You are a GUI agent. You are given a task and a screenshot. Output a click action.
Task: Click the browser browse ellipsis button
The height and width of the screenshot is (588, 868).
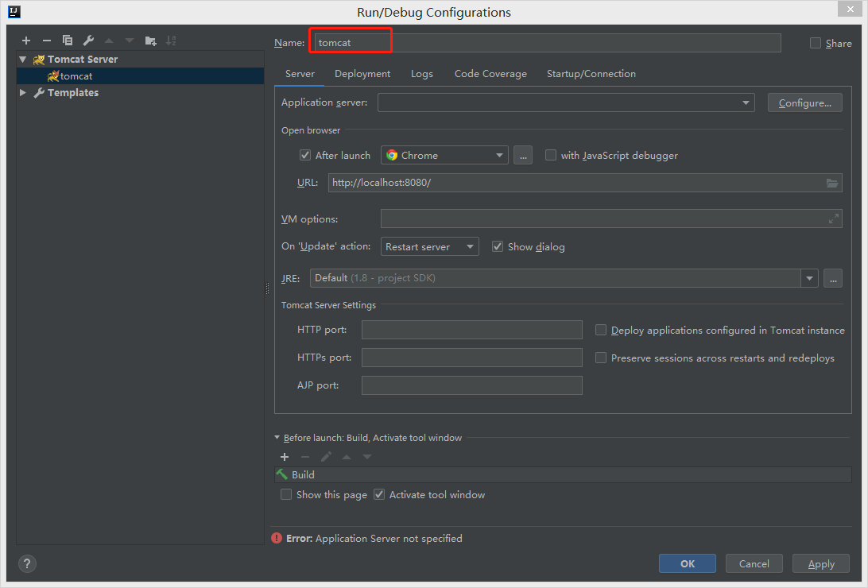tap(523, 156)
